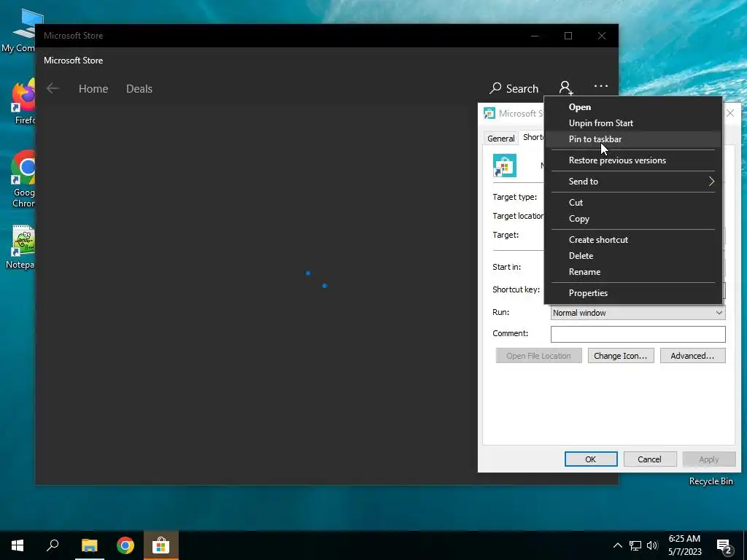Choose Cut in the context menu
Screen dimensions: 747x560
632,203
